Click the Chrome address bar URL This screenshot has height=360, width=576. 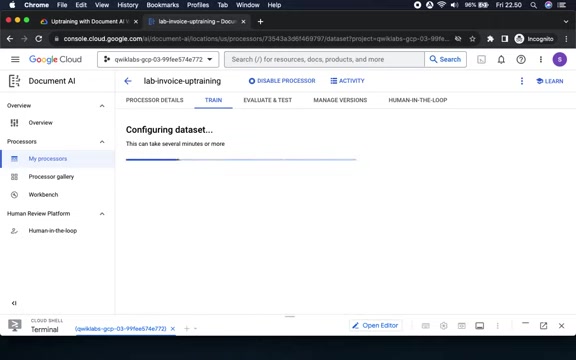tap(256, 39)
